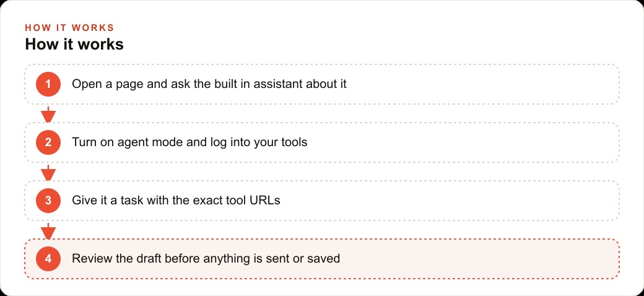Click the red step 4 circle

tap(48, 259)
